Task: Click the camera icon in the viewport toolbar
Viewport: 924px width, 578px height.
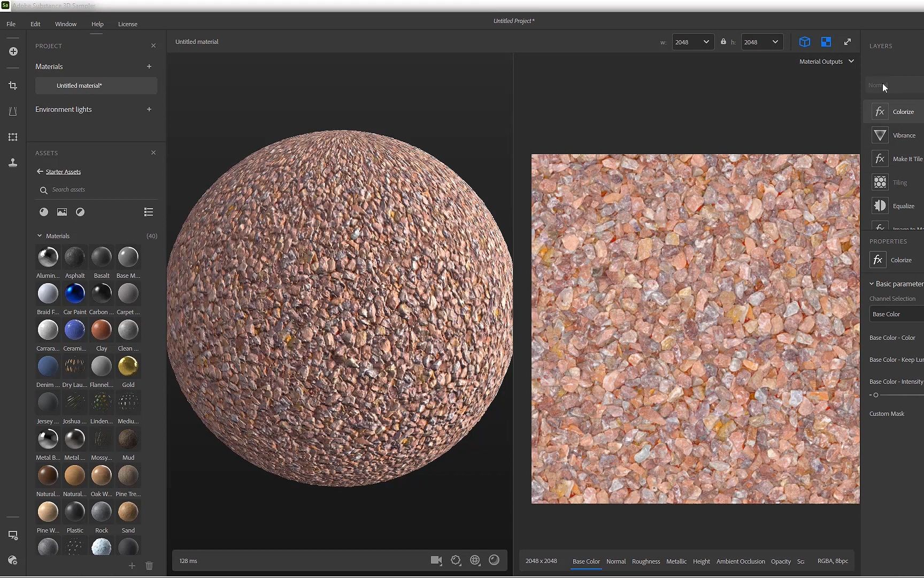Action: (x=436, y=560)
